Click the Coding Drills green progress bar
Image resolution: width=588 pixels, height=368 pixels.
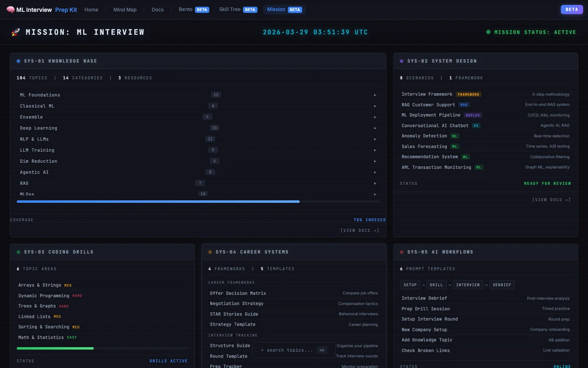tap(102, 348)
